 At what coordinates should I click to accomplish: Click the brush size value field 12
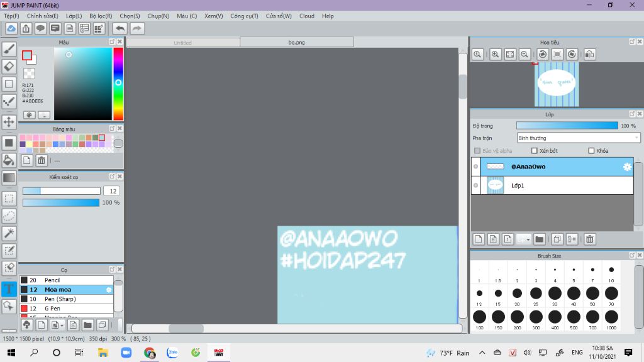pyautogui.click(x=112, y=191)
